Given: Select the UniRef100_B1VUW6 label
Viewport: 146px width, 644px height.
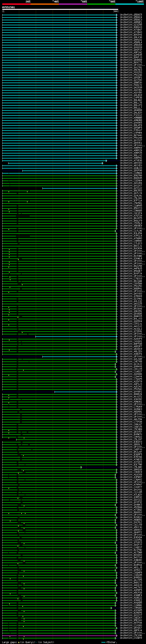Looking at the screenshot, I should pos(131,256).
